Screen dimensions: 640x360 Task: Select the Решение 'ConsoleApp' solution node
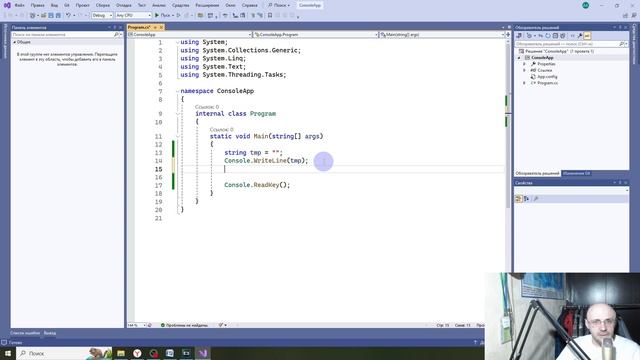click(559, 51)
